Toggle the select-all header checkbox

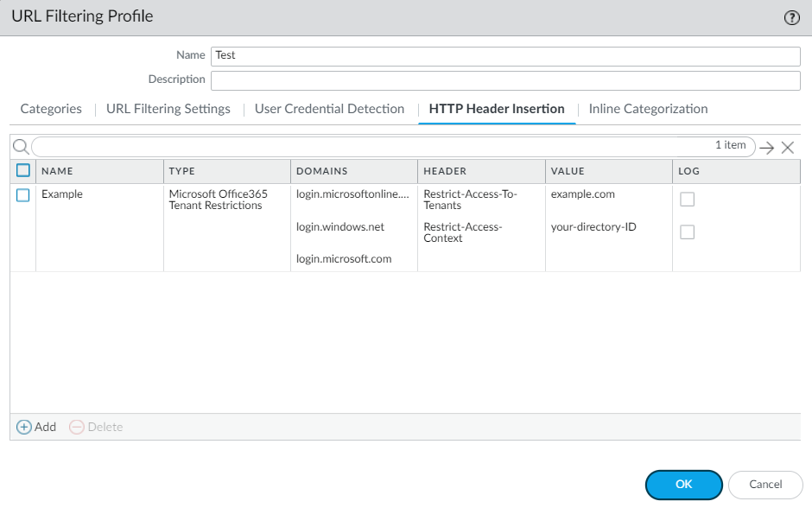coord(23,171)
